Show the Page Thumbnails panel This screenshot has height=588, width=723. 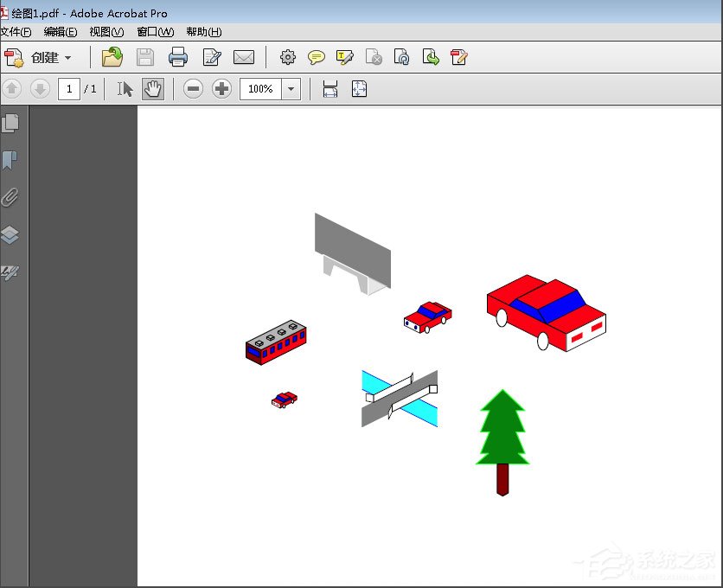[10, 124]
